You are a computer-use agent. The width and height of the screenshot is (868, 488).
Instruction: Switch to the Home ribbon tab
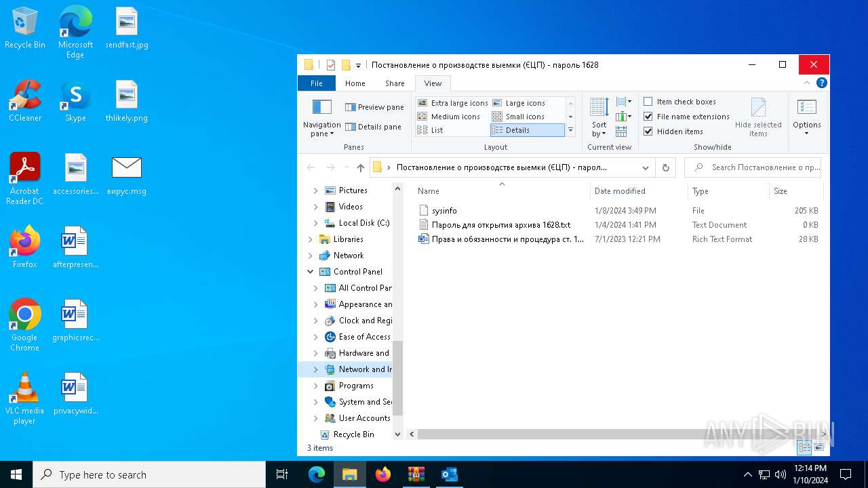[355, 83]
